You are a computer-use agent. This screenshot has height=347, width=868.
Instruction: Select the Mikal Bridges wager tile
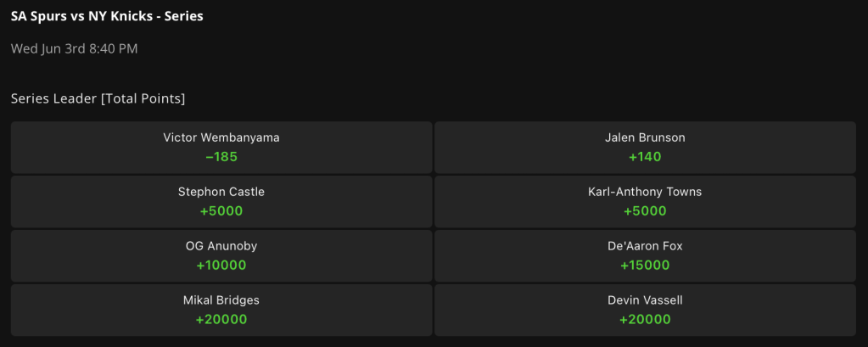pyautogui.click(x=221, y=310)
